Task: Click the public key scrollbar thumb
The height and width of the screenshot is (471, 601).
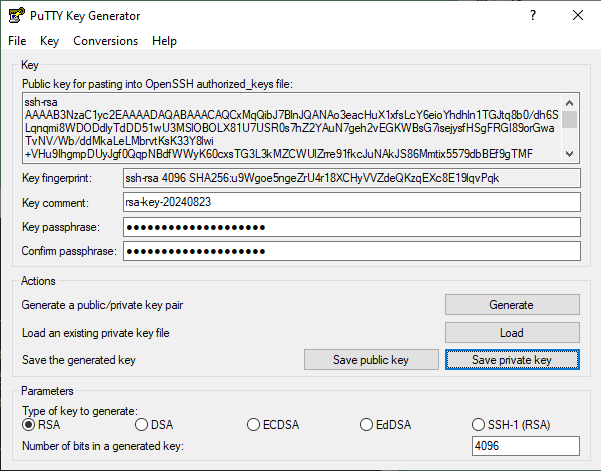Action: (x=570, y=120)
